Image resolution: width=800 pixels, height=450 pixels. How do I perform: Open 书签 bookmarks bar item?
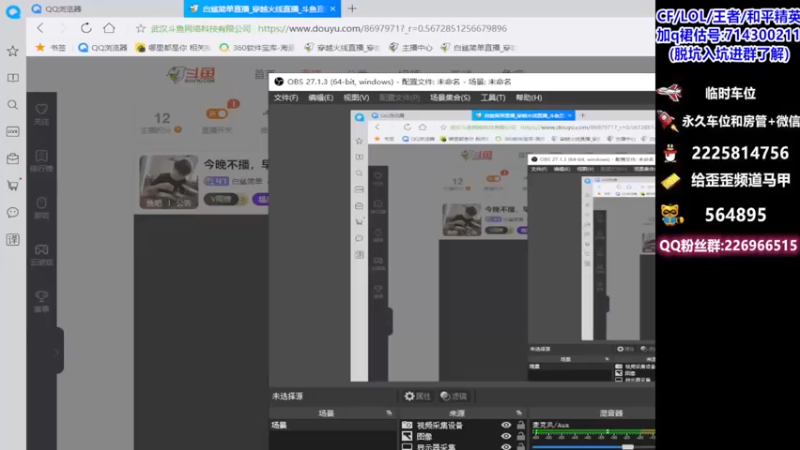click(51, 47)
